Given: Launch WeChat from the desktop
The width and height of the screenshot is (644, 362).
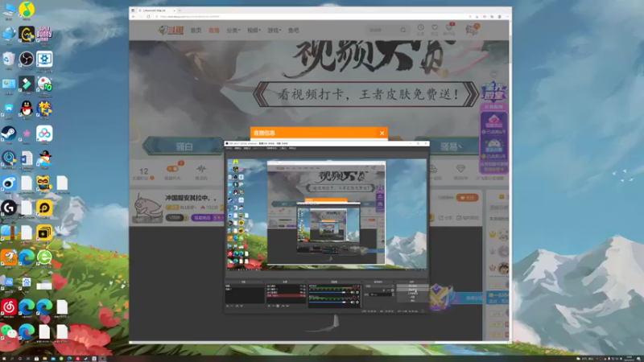Looking at the screenshot, I should pos(9,331).
